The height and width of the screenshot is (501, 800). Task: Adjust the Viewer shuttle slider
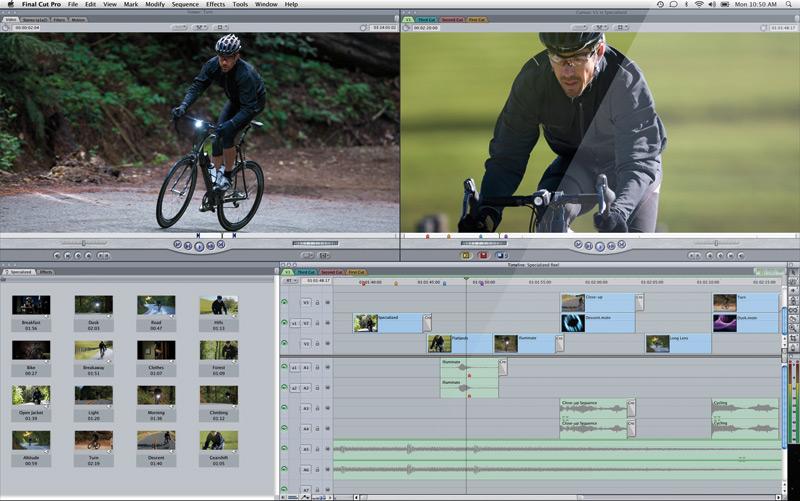click(x=84, y=243)
